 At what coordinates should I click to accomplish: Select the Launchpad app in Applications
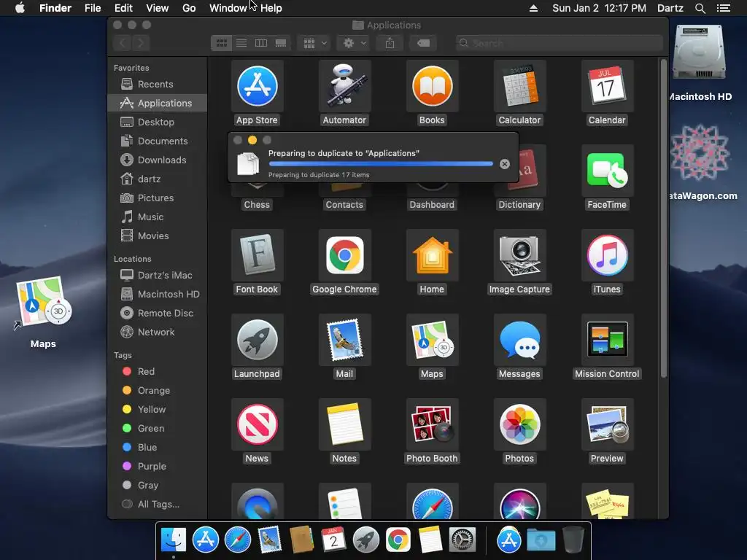click(258, 340)
